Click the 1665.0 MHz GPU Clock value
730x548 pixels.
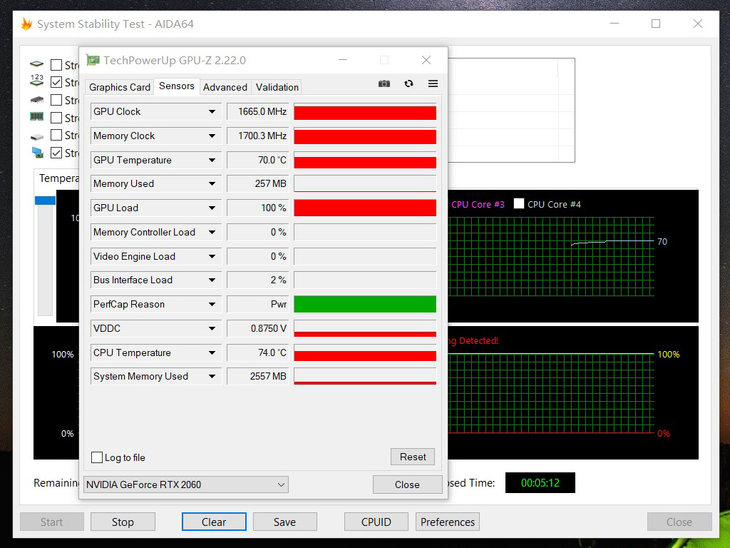[257, 112]
